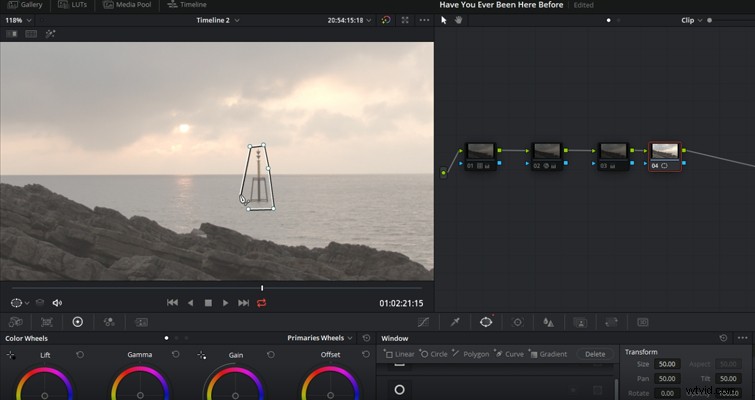Reset the Offset wheel
Screen dimensions: 755x400
[x=366, y=355]
